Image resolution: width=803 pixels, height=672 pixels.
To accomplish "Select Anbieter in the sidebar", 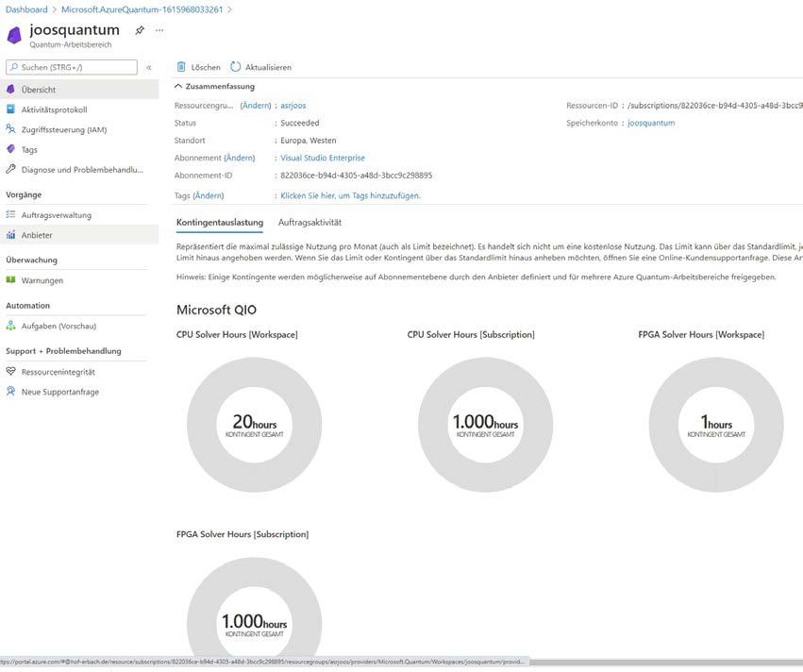I will pos(79,235).
